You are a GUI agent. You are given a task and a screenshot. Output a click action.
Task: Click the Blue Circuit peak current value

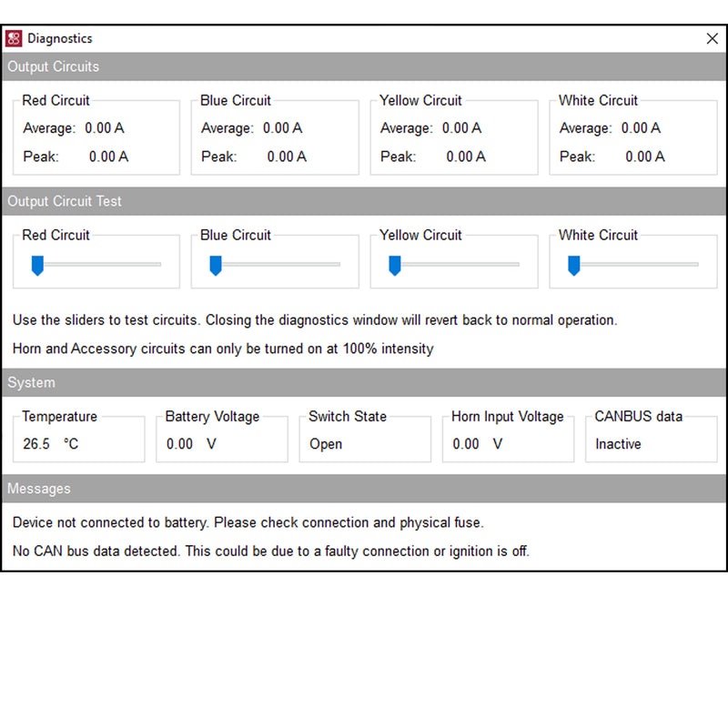(x=287, y=157)
